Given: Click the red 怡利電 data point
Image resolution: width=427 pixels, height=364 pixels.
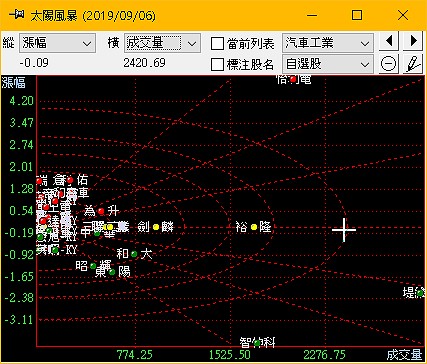Looking at the screenshot, I should 293,79.
